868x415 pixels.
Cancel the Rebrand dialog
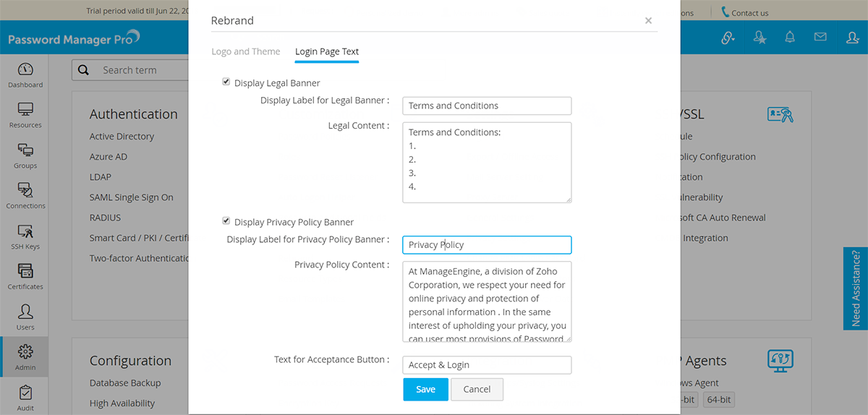477,389
